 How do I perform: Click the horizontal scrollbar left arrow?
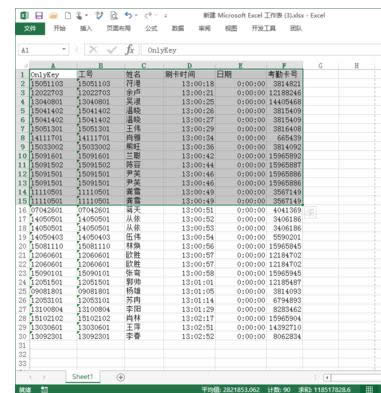[x=327, y=378]
